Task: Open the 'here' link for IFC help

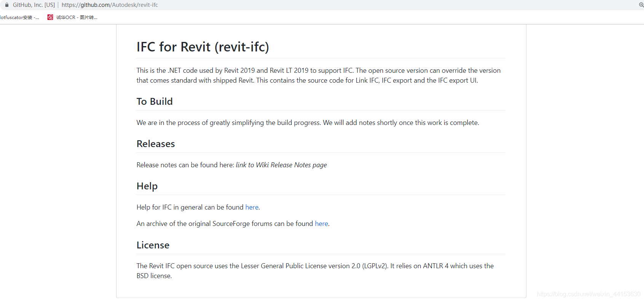Action: [252, 207]
